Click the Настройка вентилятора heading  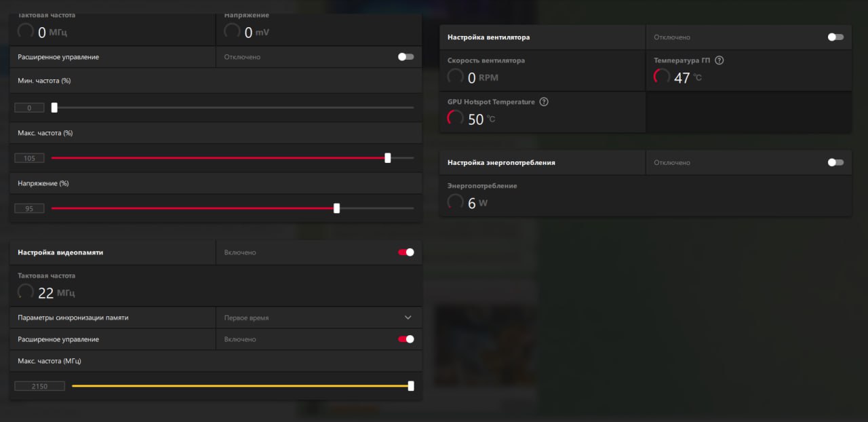coord(488,37)
